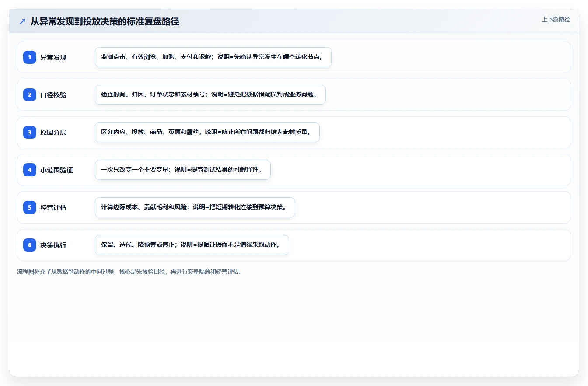Open the description box starting 保留、迭代、降预算
The height and width of the screenshot is (386, 588).
192,245
